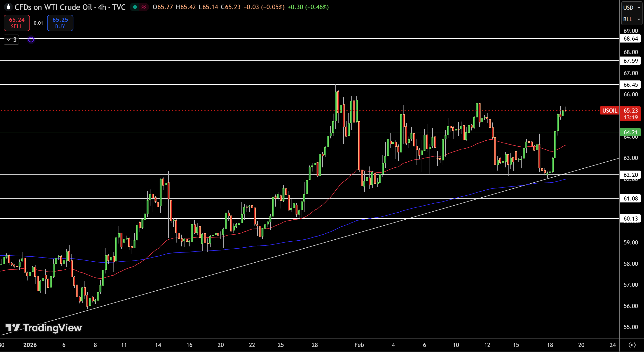Screen dimensions: 644x352
Task: Click the 65.25 BUY button
Action: 60,23
